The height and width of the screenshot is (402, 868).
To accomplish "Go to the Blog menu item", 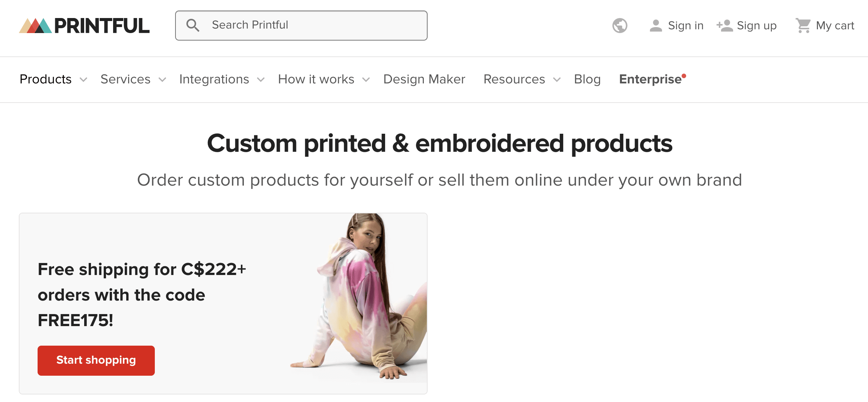I will click(x=587, y=79).
